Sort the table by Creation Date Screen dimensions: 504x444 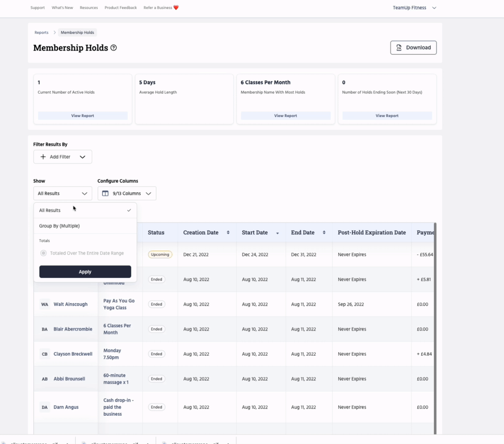228,232
